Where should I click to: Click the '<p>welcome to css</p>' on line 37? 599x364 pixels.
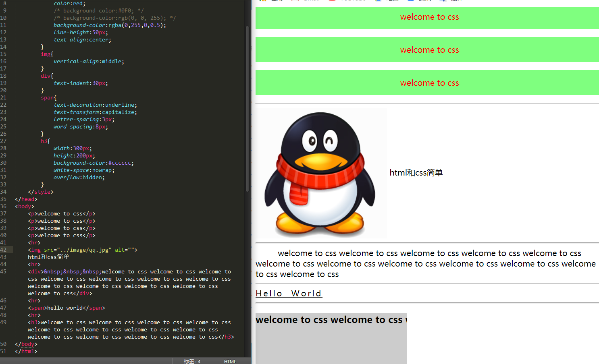(x=62, y=214)
